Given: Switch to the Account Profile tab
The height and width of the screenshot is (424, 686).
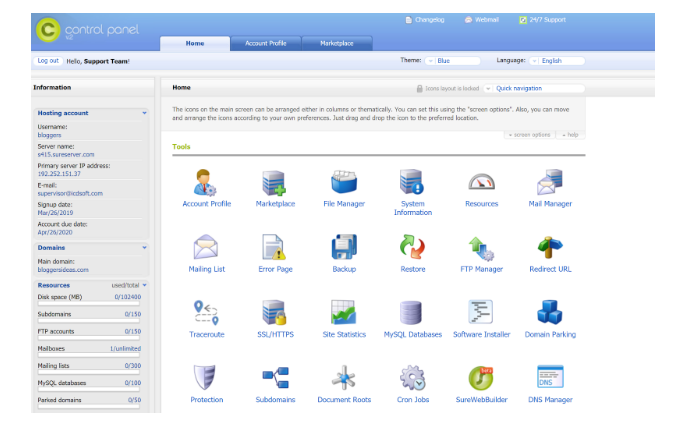Looking at the screenshot, I should tap(266, 43).
